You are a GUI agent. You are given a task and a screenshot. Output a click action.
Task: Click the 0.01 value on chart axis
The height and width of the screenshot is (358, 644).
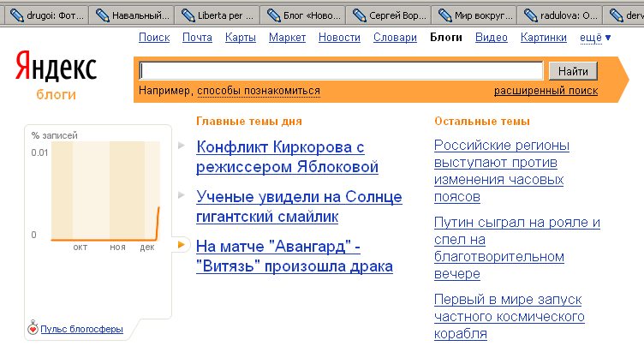(39, 152)
